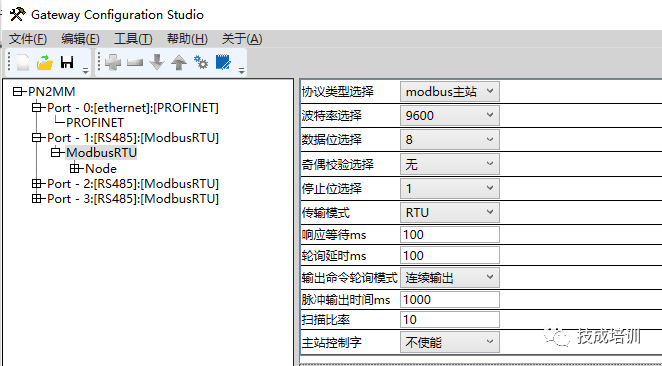Select Port - 1:[RS485]:[ModbusRTU] tree row
Viewport: 662px width, 366px height.
point(133,138)
